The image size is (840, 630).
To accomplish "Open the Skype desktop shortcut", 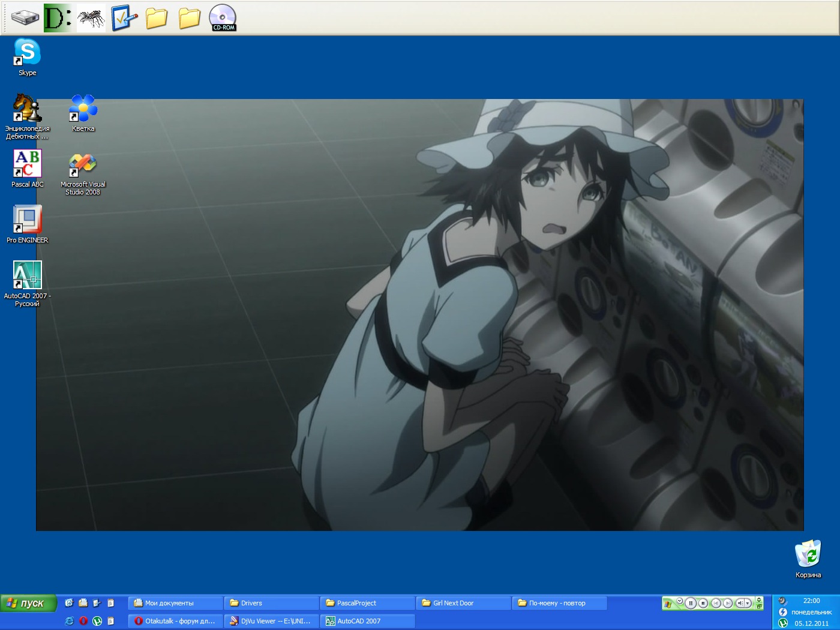I will coord(27,53).
